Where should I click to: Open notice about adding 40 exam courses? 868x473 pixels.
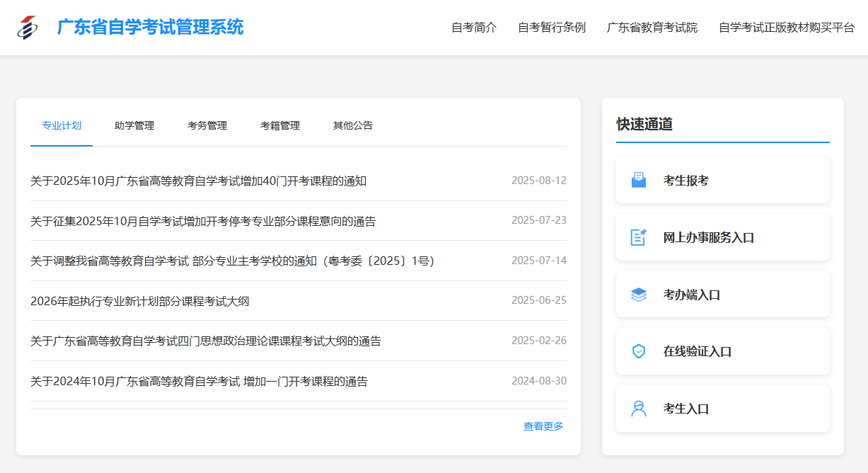click(x=198, y=181)
